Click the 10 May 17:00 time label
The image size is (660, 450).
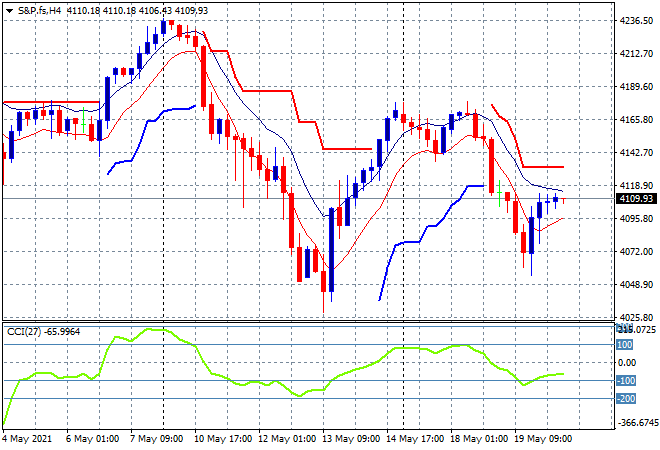click(223, 439)
